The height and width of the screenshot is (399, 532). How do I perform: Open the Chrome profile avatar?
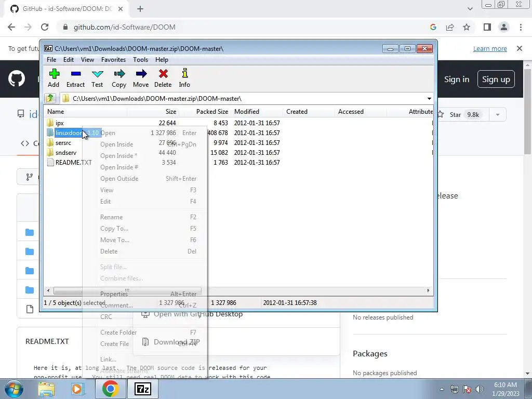click(x=504, y=27)
